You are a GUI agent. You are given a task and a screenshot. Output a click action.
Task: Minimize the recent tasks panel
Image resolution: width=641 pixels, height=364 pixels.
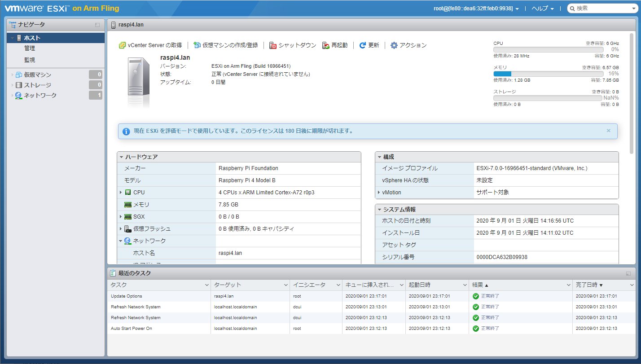628,273
